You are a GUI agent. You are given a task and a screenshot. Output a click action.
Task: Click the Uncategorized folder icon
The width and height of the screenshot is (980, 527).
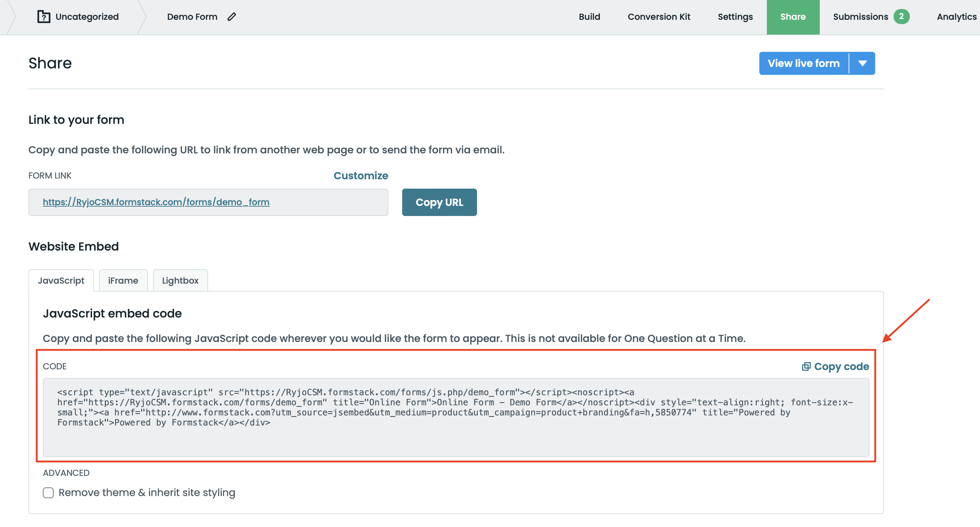[44, 17]
